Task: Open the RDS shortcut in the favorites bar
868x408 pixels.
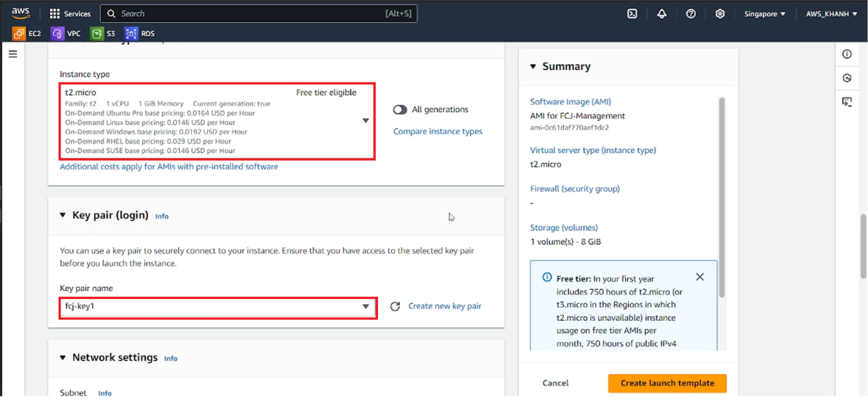Action: 140,34
